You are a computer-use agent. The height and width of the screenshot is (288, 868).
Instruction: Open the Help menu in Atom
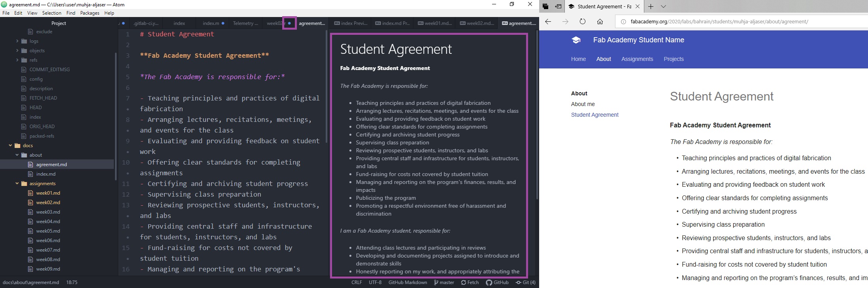click(x=109, y=13)
